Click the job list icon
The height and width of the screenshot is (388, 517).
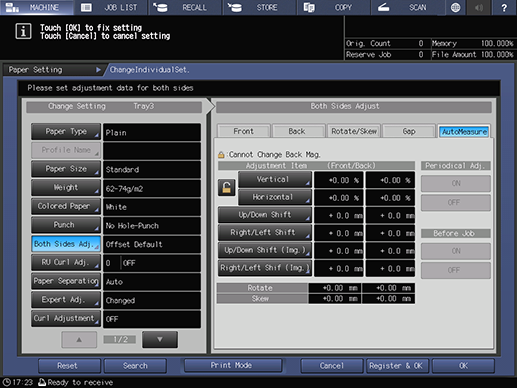[x=86, y=7]
